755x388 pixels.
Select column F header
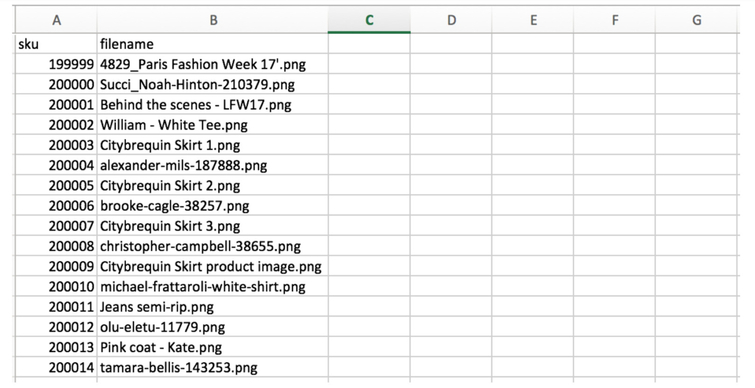(x=615, y=20)
